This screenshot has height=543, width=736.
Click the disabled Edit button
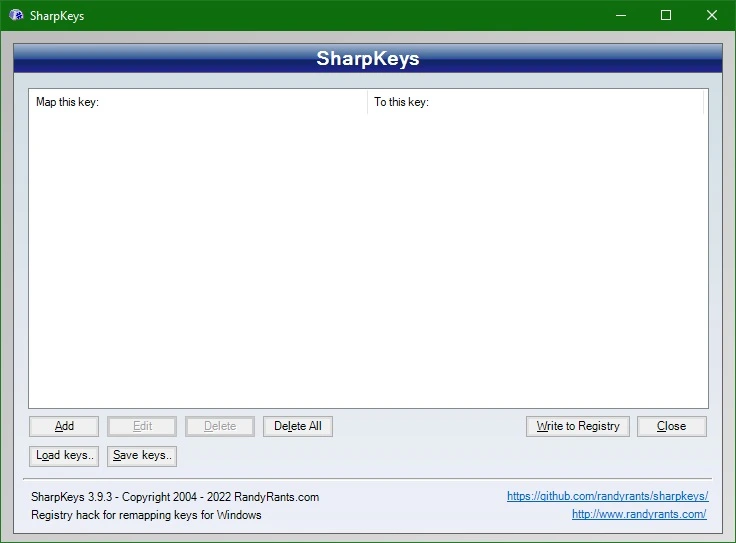pyautogui.click(x=142, y=426)
